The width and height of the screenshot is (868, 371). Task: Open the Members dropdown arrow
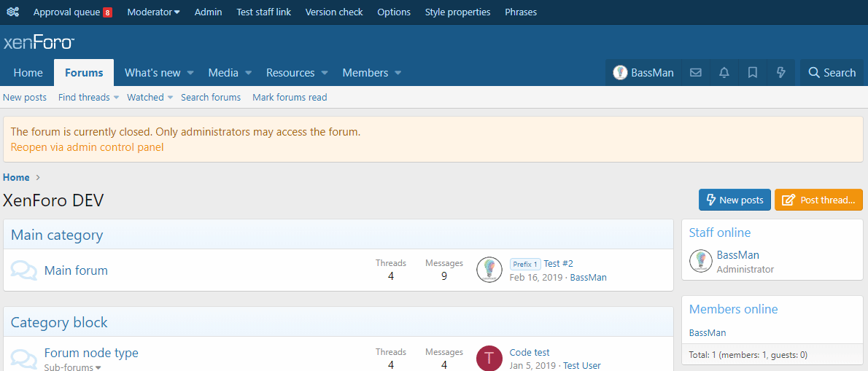pos(398,73)
